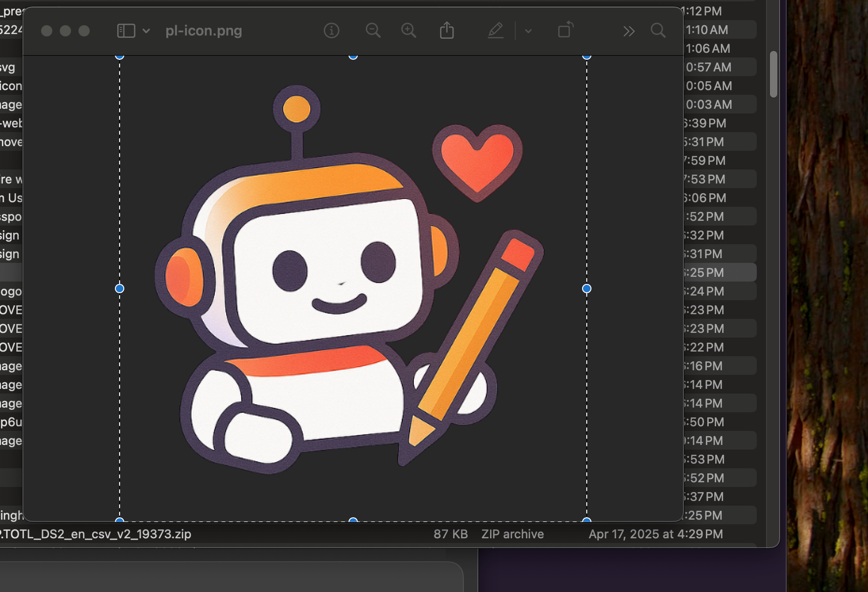Open the info inspector
This screenshot has width=868, height=592.
click(331, 30)
